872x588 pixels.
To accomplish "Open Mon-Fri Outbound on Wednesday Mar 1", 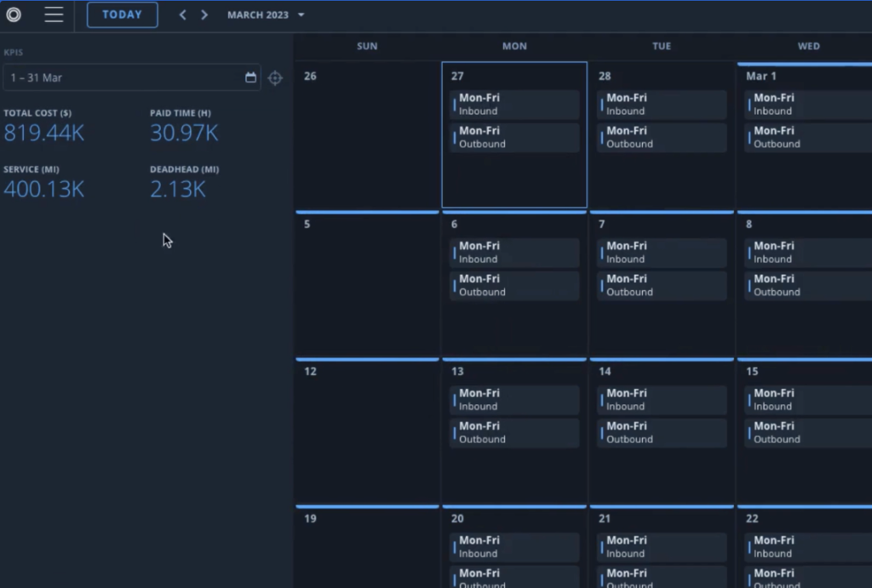I will coord(809,138).
